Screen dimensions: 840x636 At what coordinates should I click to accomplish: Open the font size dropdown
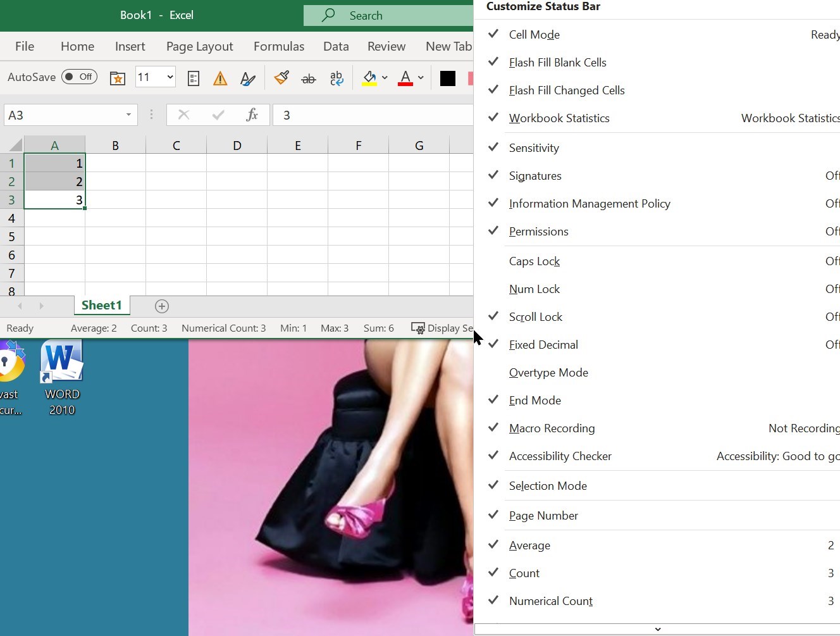pos(170,77)
